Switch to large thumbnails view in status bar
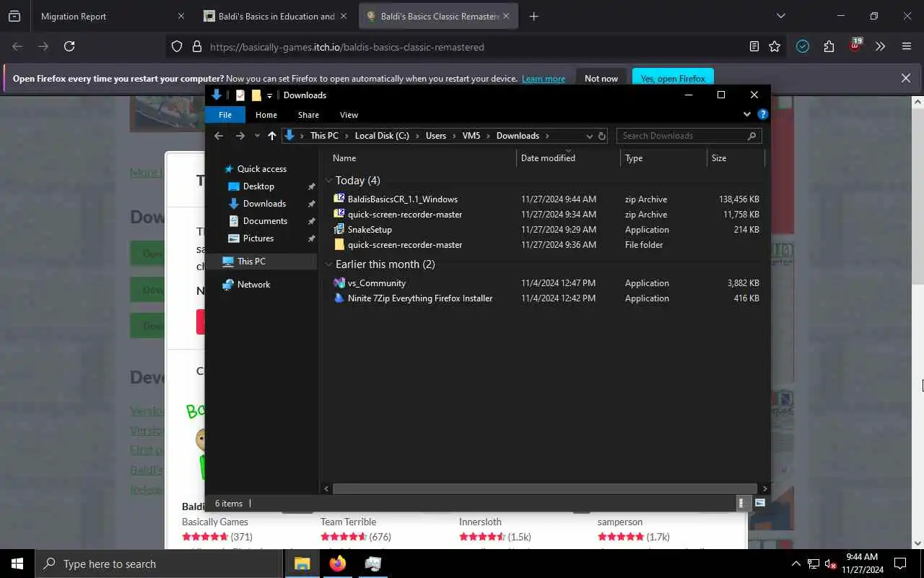Image resolution: width=924 pixels, height=578 pixels. [x=759, y=503]
